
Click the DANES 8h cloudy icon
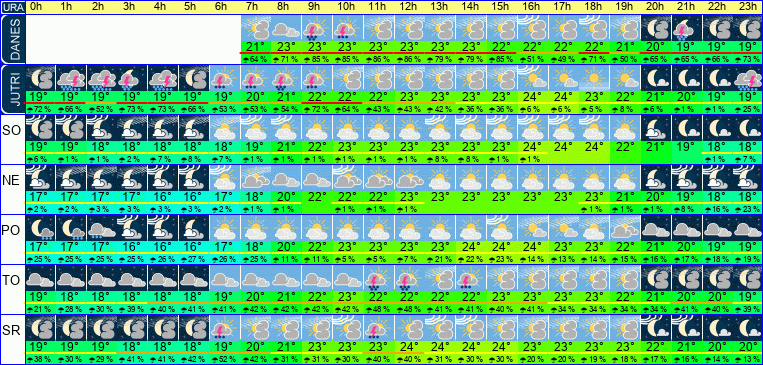tap(286, 29)
